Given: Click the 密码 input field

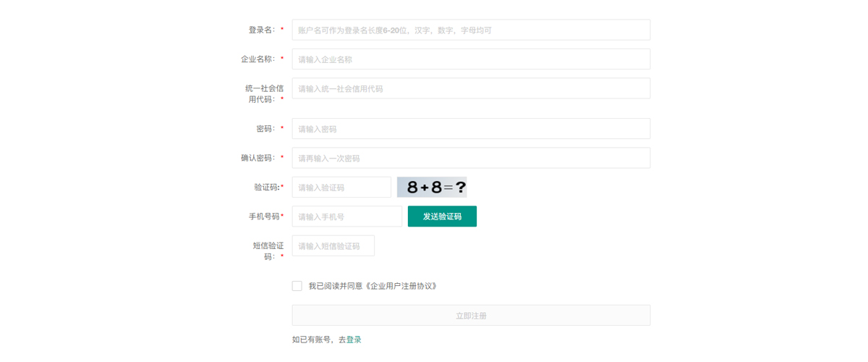Looking at the screenshot, I should (471, 129).
